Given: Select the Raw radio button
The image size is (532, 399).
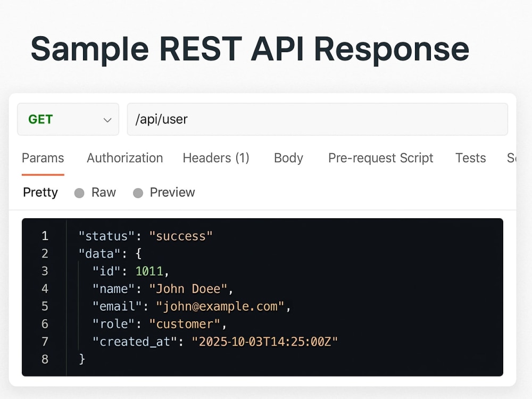Looking at the screenshot, I should click(79, 193).
